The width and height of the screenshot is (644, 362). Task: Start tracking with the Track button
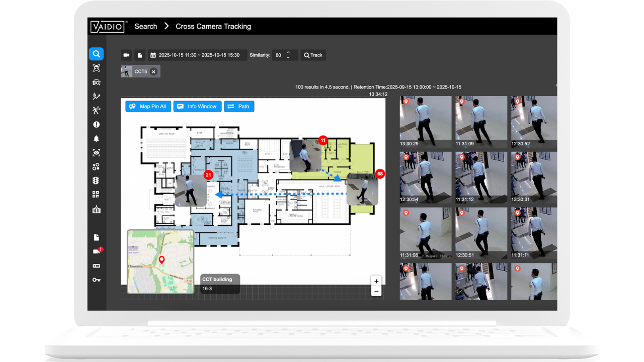point(313,55)
